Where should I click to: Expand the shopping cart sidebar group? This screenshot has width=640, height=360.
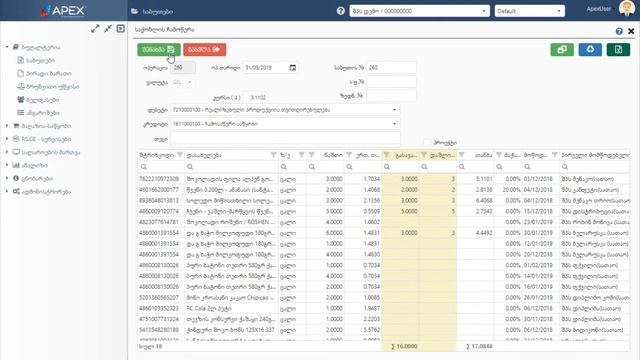(x=7, y=126)
